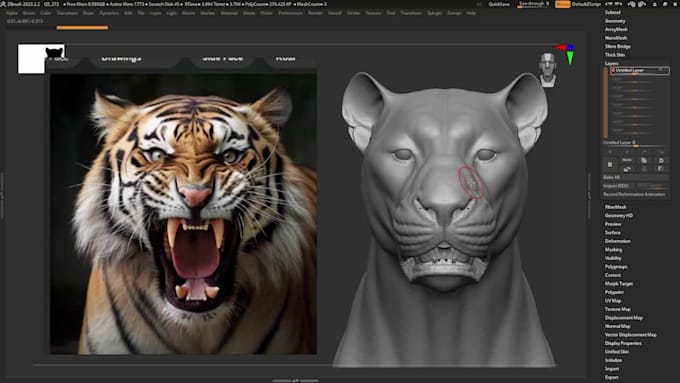The height and width of the screenshot is (383, 680).
Task: Open the Render menu
Action: 315,13
